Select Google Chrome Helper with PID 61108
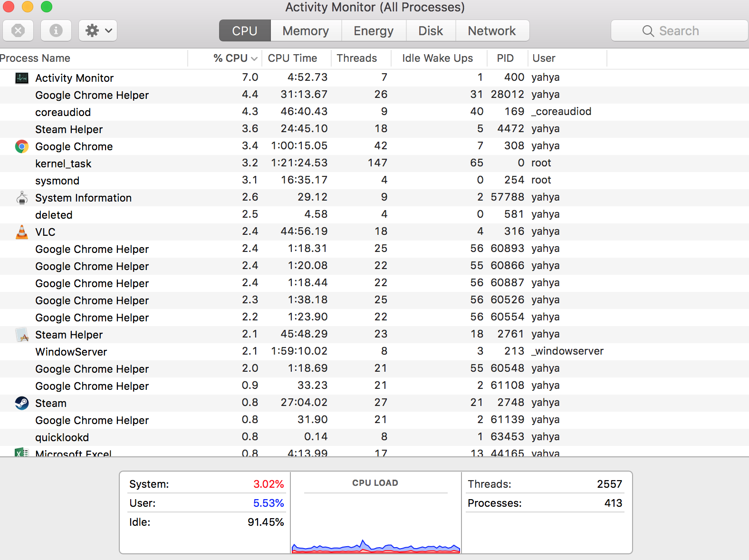The image size is (749, 560). pos(374,386)
